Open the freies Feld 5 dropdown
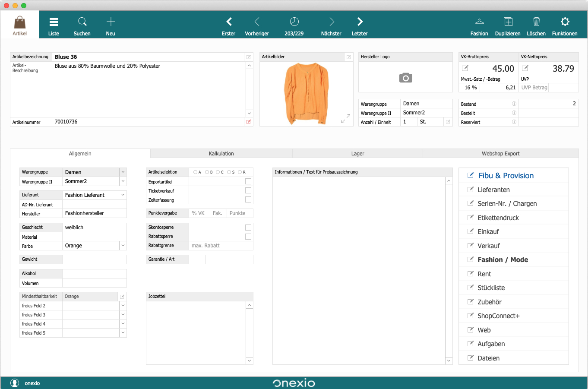 [123, 333]
